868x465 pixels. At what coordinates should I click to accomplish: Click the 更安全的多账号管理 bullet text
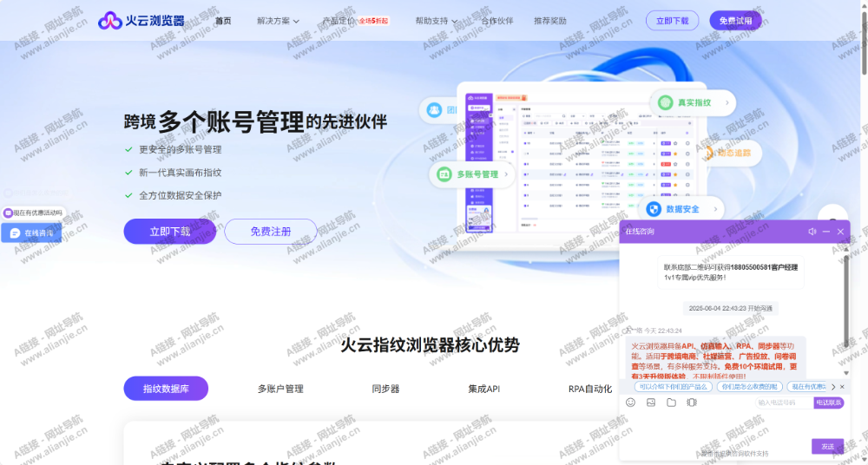pyautogui.click(x=181, y=149)
